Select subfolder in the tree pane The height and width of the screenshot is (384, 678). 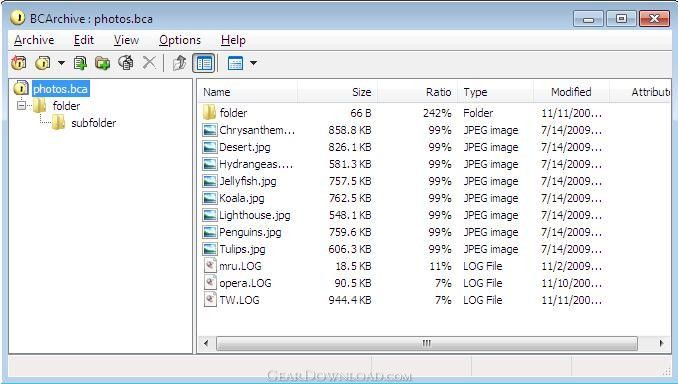pyautogui.click(x=93, y=123)
